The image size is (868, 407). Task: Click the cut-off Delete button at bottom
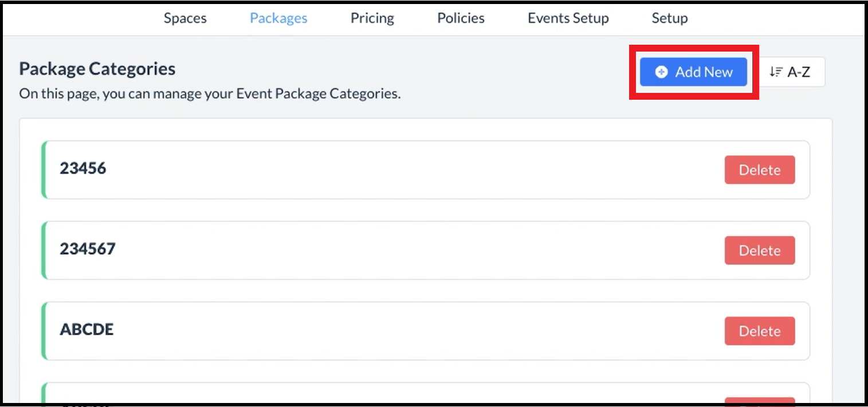(x=759, y=401)
